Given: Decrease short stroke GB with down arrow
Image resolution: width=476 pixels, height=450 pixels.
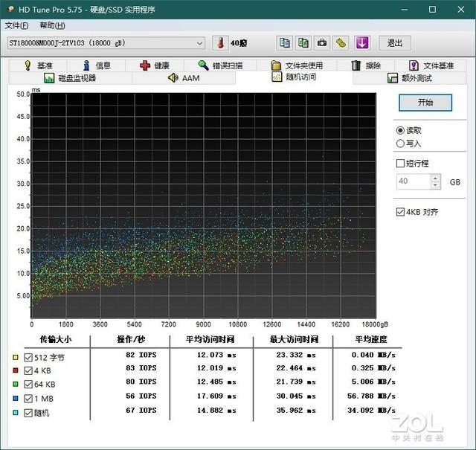Looking at the screenshot, I should (x=435, y=185).
